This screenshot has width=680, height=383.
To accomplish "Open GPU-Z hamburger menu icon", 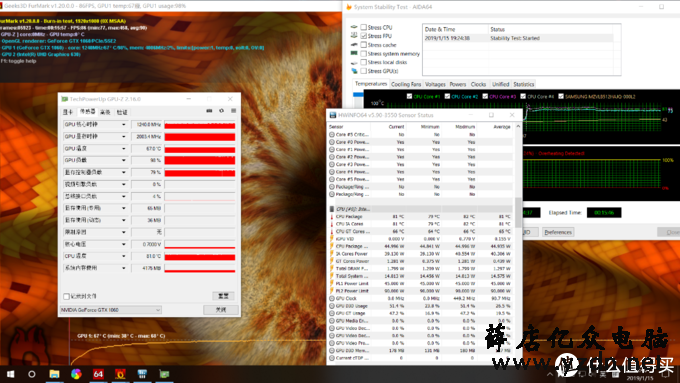I will point(233,111).
